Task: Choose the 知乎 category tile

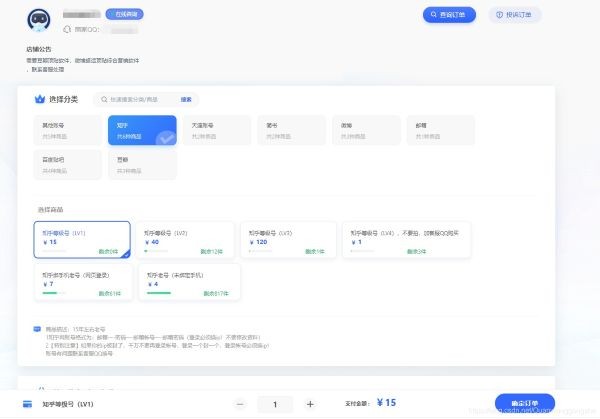Action: pyautogui.click(x=142, y=131)
